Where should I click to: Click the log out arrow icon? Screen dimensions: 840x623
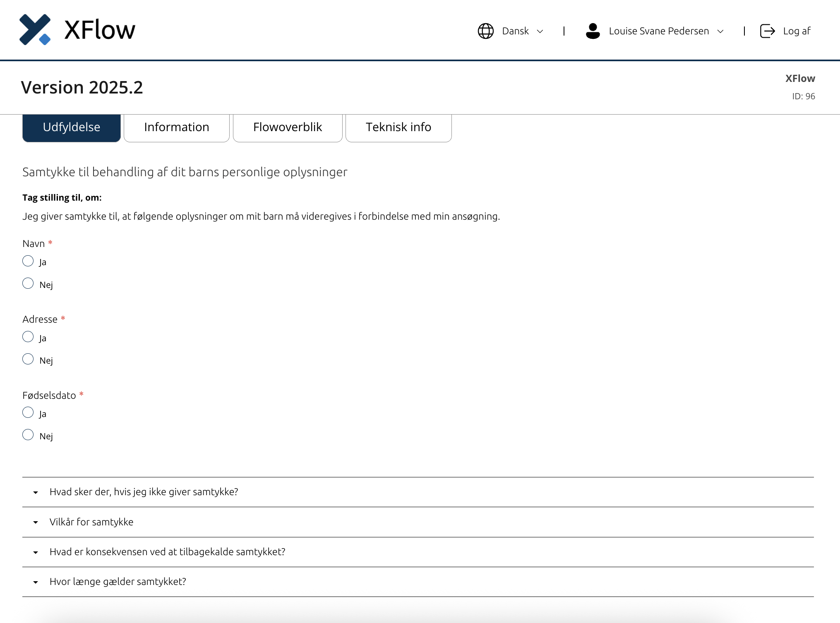coord(767,31)
